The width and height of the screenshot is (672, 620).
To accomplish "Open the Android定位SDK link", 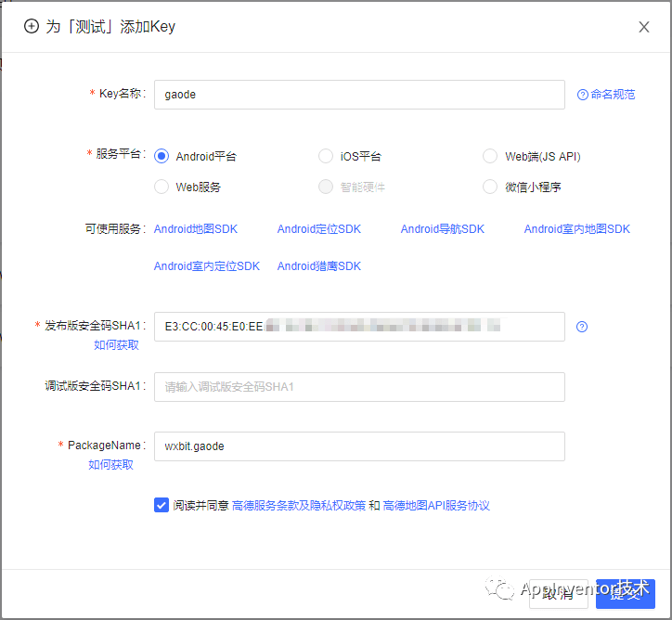I will coord(319,229).
